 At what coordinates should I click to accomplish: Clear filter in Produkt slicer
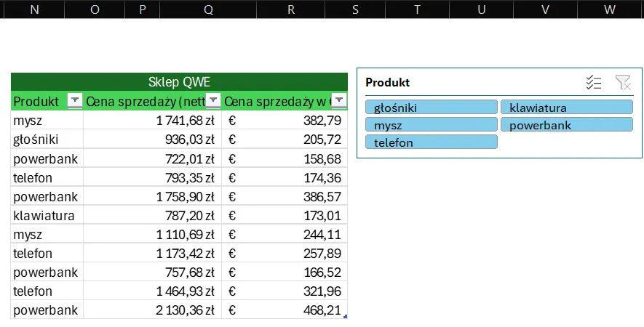622,83
